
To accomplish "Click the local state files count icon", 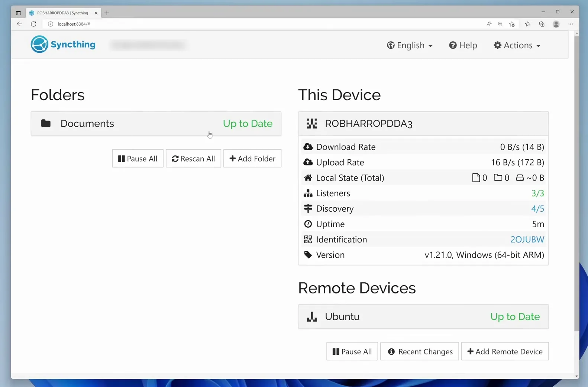I will point(476,178).
